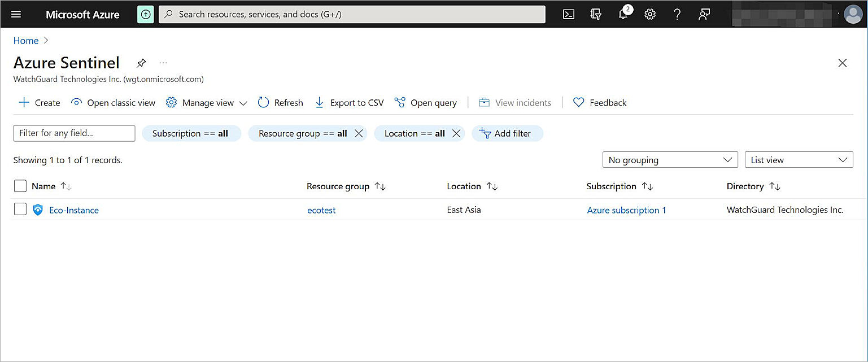This screenshot has width=868, height=362.
Task: Open the Eco-Instance workspace link
Action: [x=74, y=210]
